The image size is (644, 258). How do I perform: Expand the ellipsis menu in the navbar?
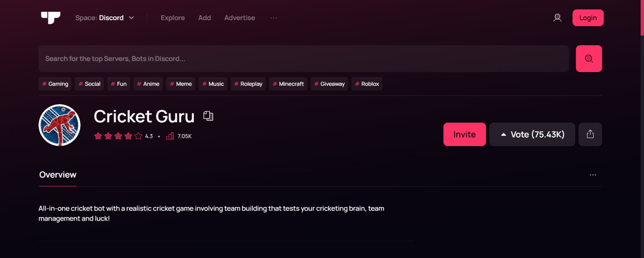(273, 18)
